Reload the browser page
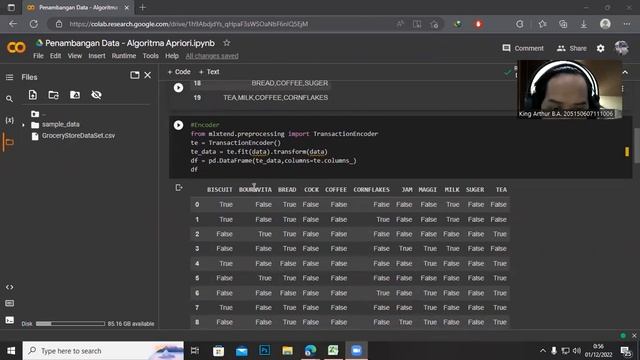 33,24
